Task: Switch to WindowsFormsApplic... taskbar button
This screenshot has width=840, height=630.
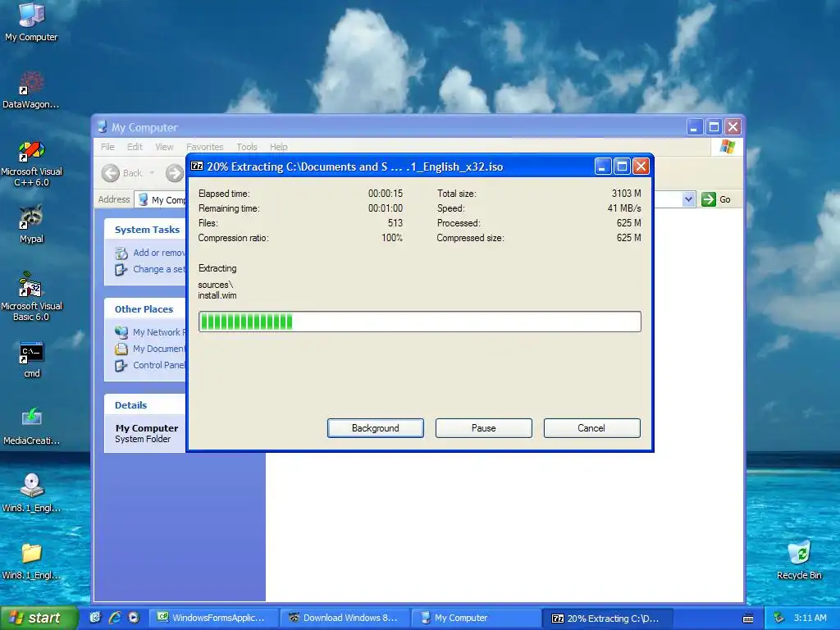Action: 213,618
